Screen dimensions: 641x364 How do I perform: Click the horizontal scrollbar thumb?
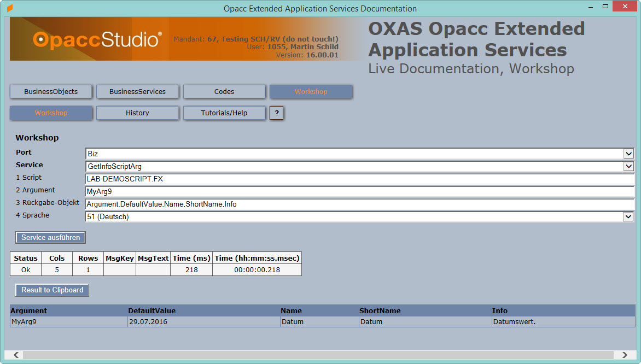coord(318,355)
